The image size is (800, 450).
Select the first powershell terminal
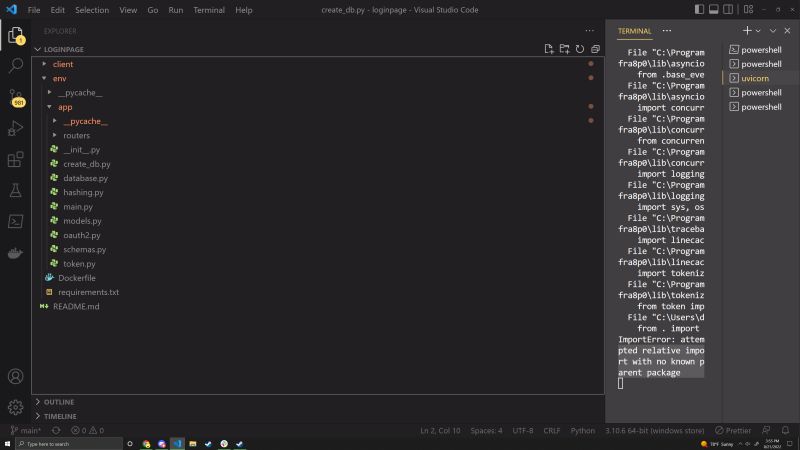click(760, 49)
